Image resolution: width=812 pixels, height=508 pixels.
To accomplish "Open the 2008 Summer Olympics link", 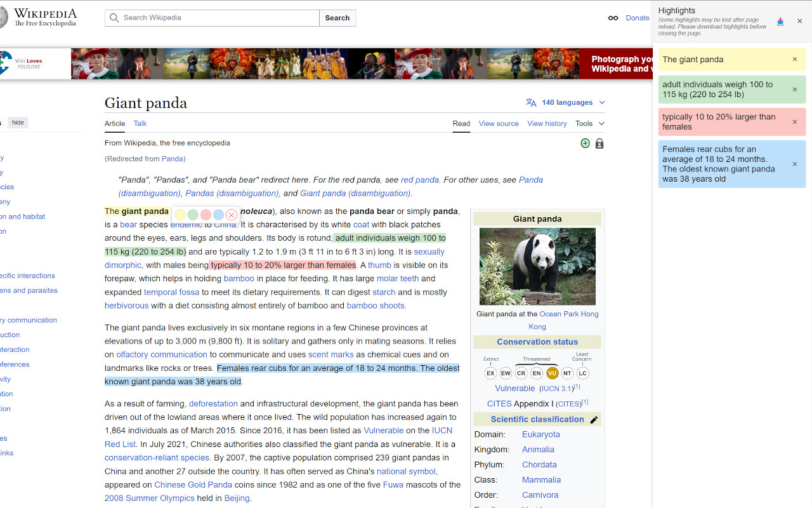I will [x=150, y=498].
